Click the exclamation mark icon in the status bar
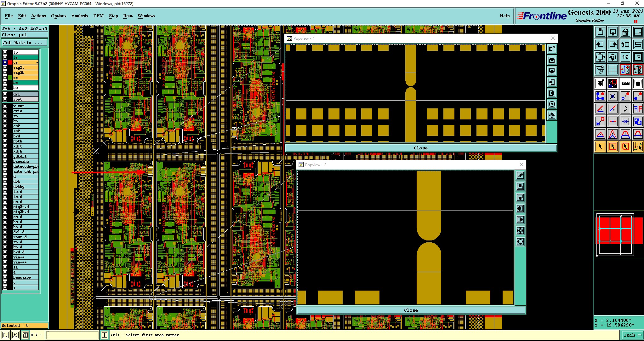The image size is (644, 341). [x=105, y=335]
